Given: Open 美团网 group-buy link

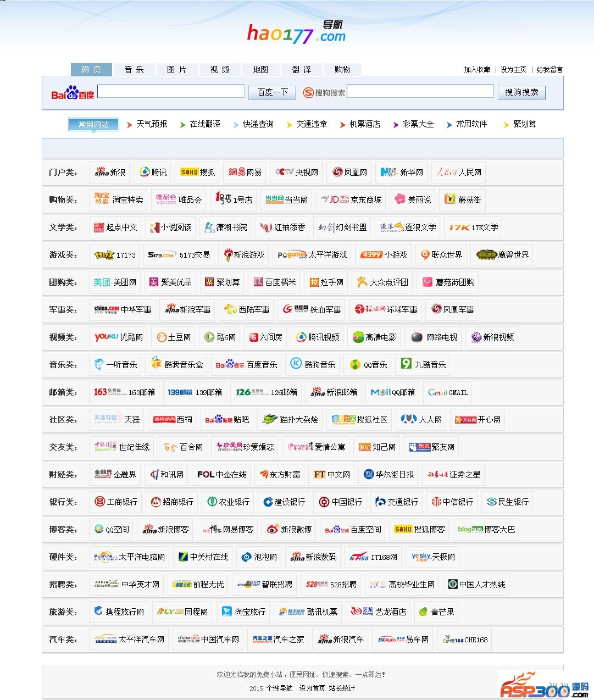Looking at the screenshot, I should (115, 282).
